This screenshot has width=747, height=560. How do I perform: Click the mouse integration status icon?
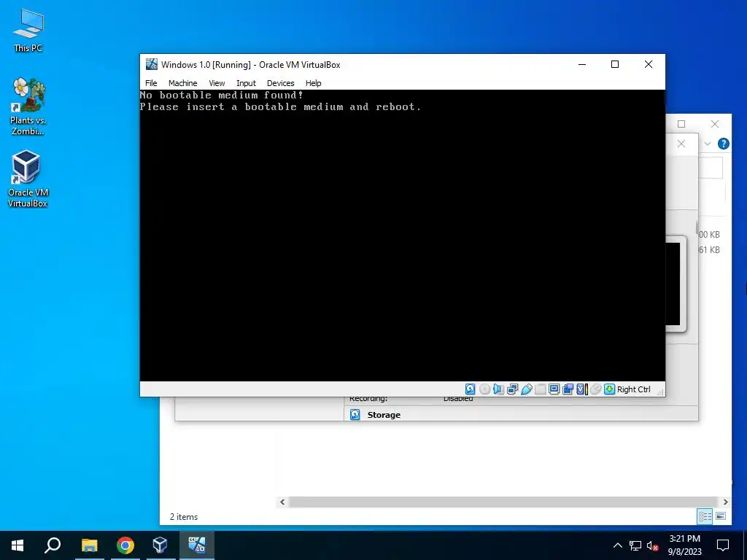point(595,389)
